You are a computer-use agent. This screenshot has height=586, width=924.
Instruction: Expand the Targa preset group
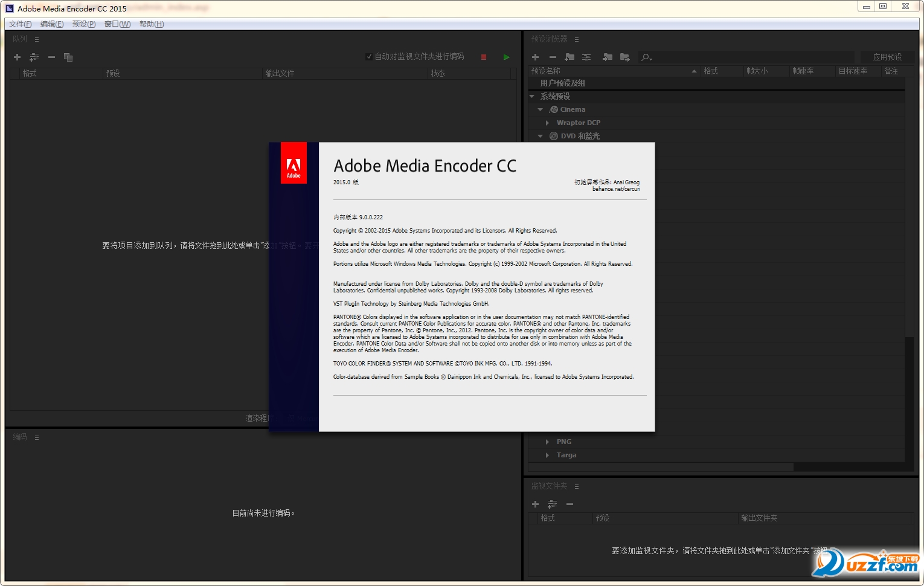[548, 455]
